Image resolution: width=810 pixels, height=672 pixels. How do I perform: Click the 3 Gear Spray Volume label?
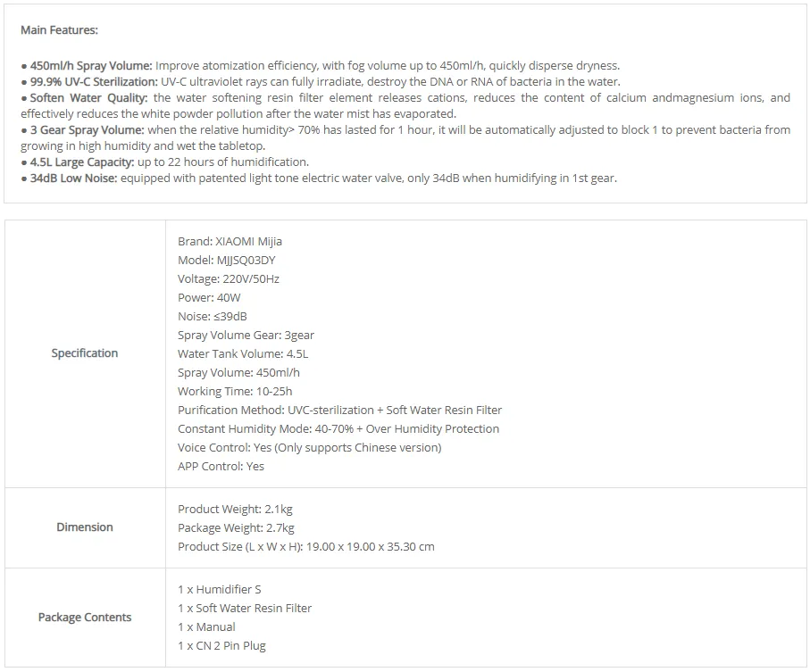87,129
